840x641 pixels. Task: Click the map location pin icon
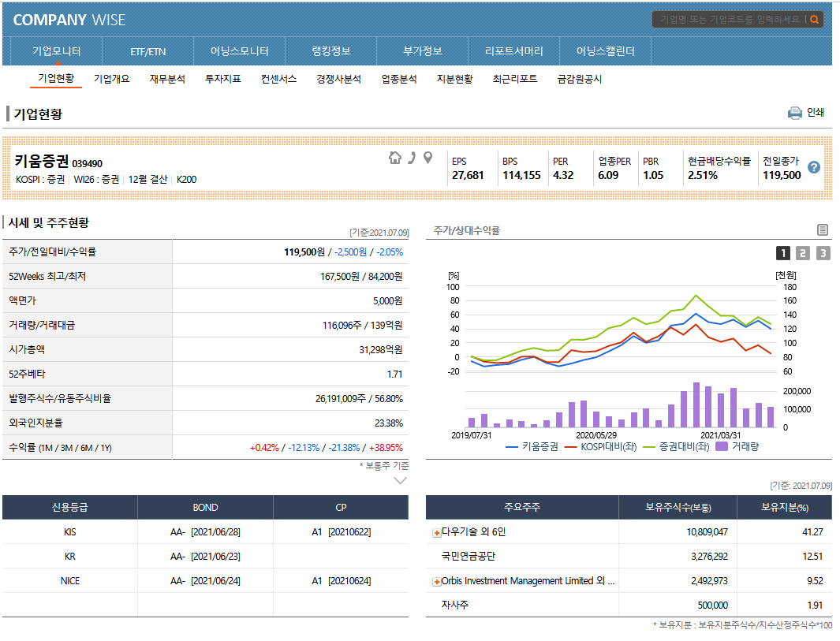[427, 158]
